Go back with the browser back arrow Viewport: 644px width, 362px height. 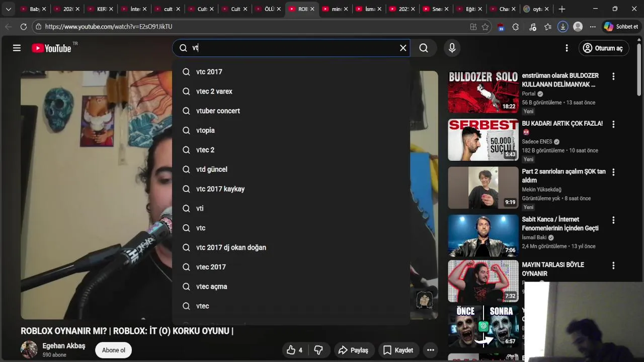pos(8,27)
